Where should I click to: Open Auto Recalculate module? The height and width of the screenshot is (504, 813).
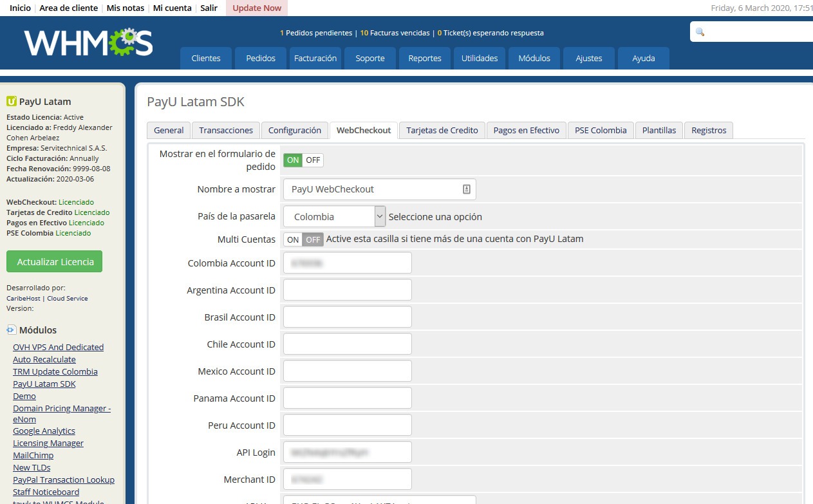(44, 359)
